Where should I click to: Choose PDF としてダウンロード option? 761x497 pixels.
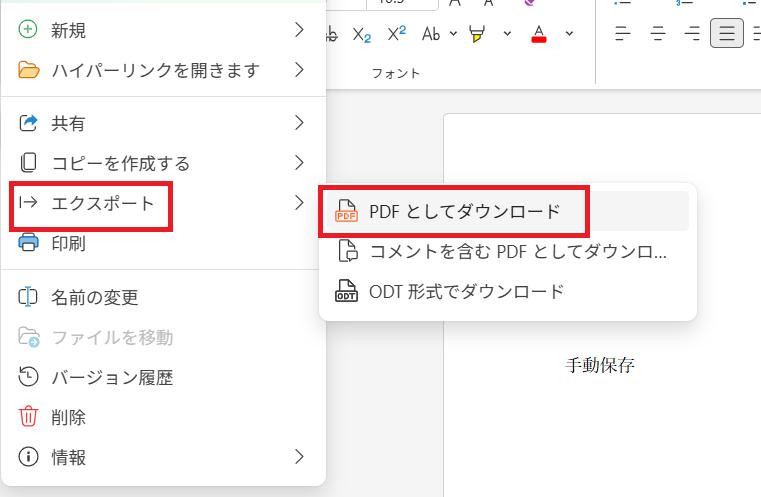tap(508, 211)
